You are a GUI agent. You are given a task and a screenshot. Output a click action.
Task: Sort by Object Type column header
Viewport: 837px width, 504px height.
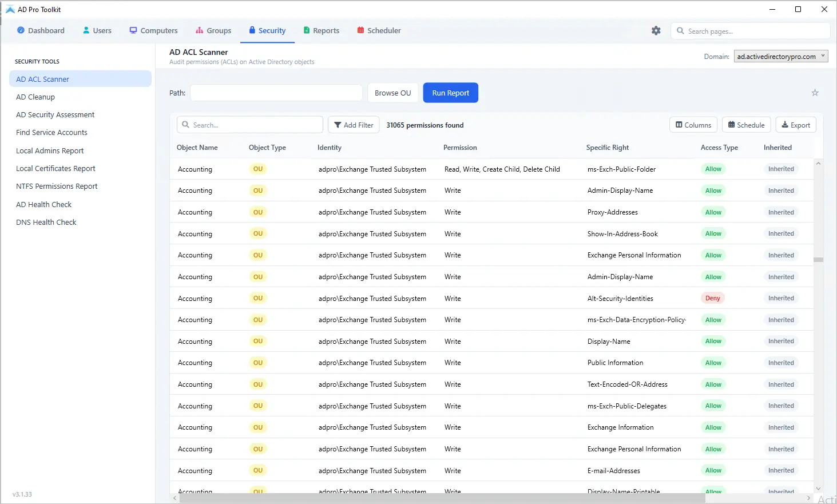tap(267, 147)
